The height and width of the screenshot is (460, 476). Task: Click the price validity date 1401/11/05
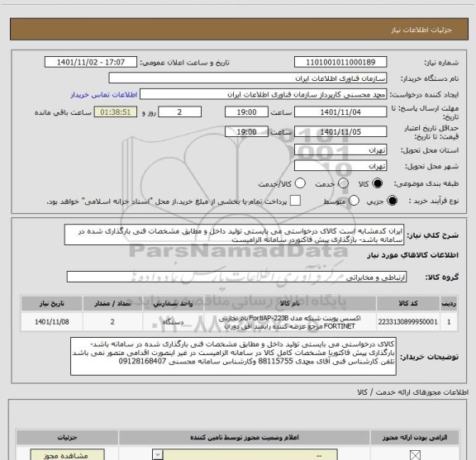[x=340, y=132]
